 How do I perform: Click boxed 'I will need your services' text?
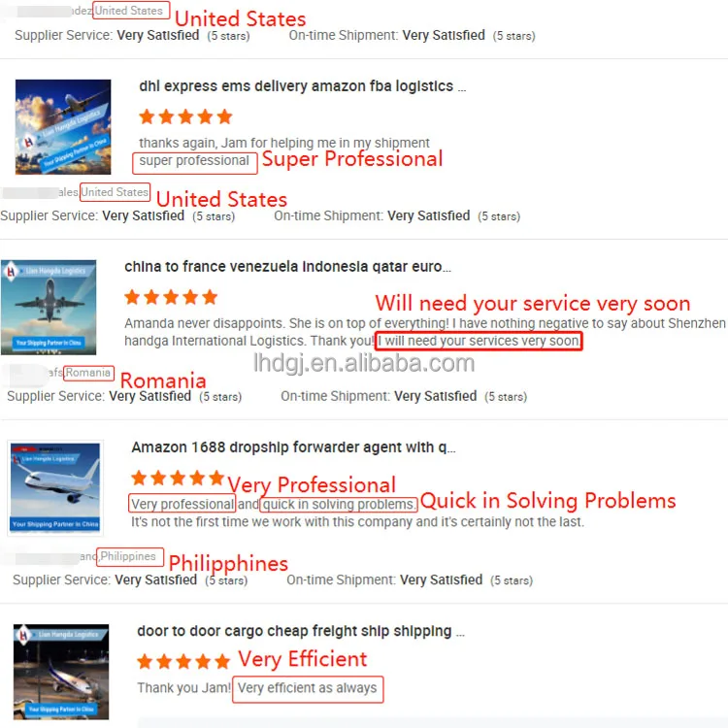[x=479, y=342]
